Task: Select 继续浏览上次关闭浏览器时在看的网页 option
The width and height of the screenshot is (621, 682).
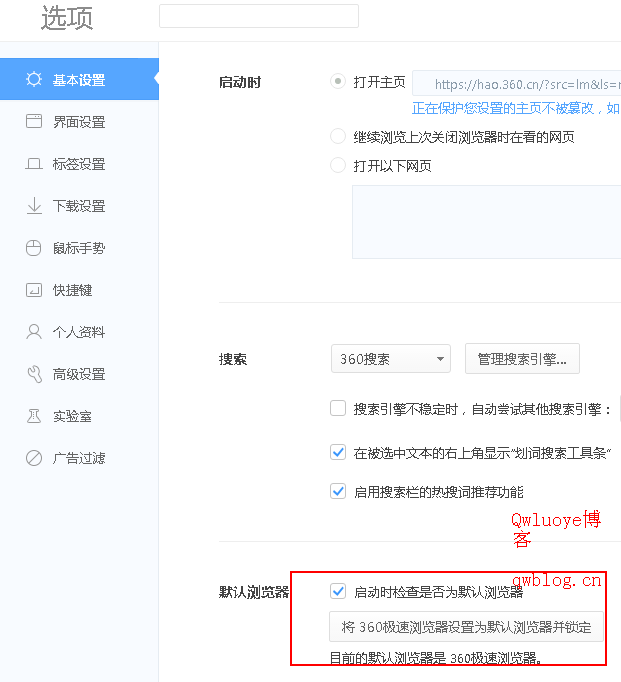Action: (338, 136)
